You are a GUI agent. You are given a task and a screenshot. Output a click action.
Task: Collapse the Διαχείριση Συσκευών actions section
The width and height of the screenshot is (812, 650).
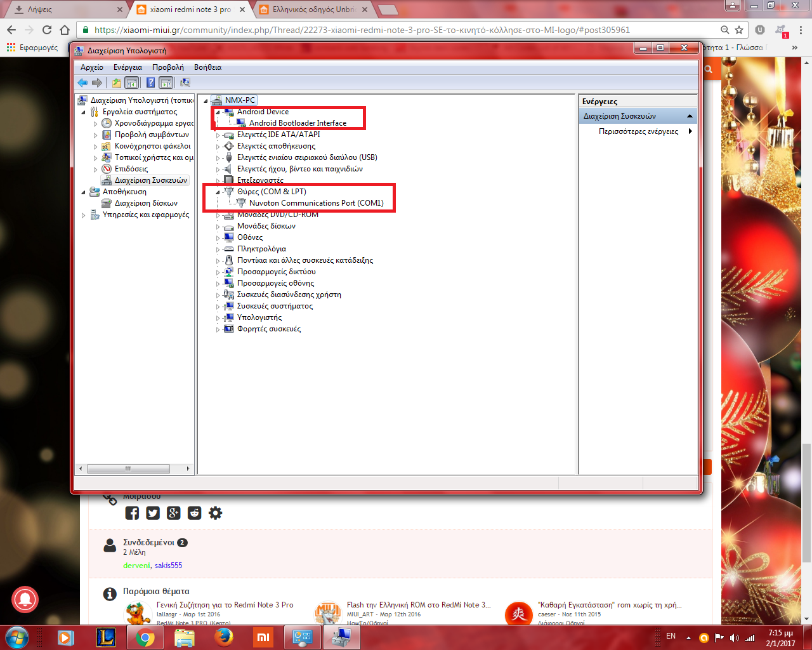pyautogui.click(x=690, y=116)
